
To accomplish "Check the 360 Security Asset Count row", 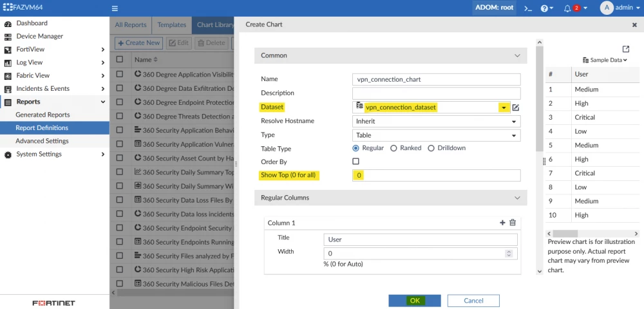I will 120,158.
